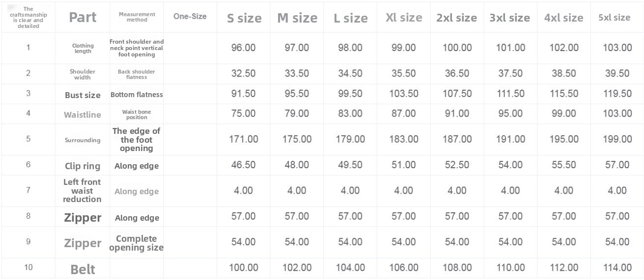
Task: Select the 'Clip ring' row label
Action: (x=83, y=166)
